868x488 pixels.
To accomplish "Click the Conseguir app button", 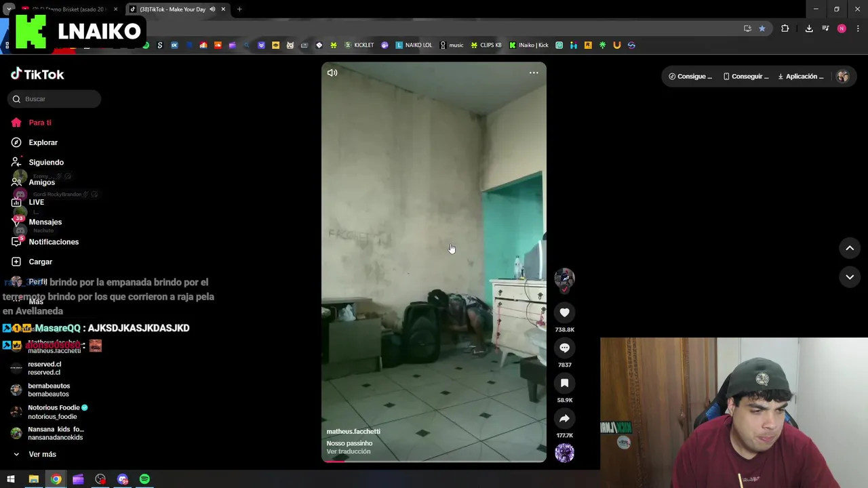I will 746,77.
